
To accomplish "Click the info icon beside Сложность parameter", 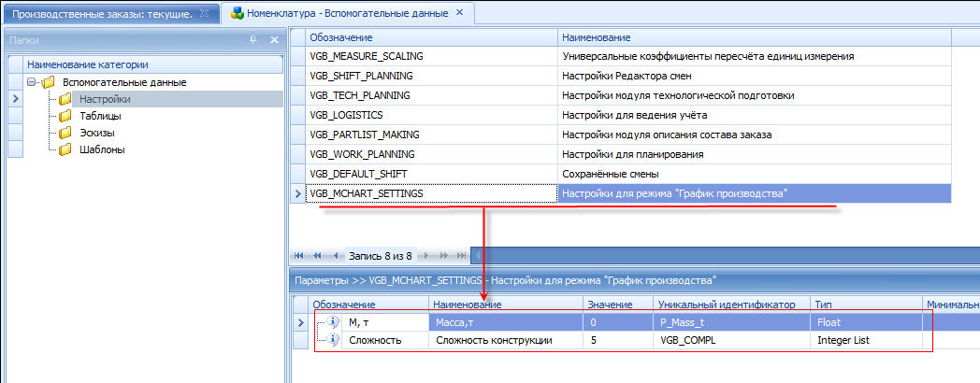I will [x=334, y=340].
